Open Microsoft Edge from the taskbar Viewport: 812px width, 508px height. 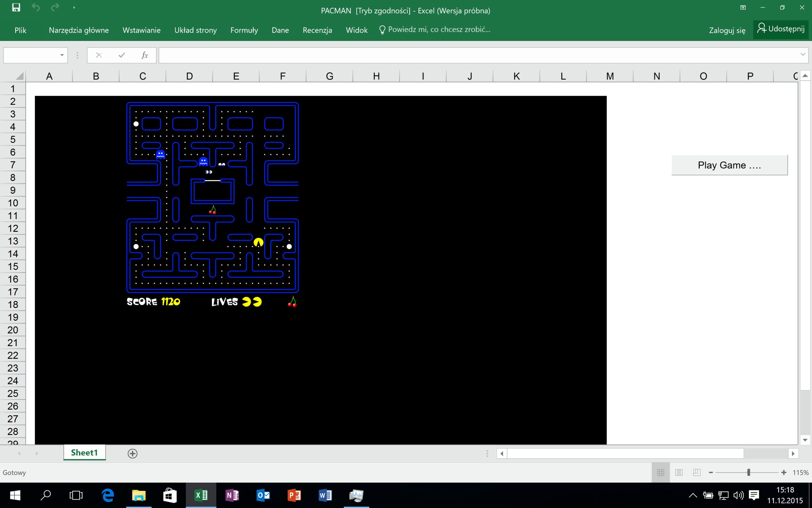pos(108,495)
